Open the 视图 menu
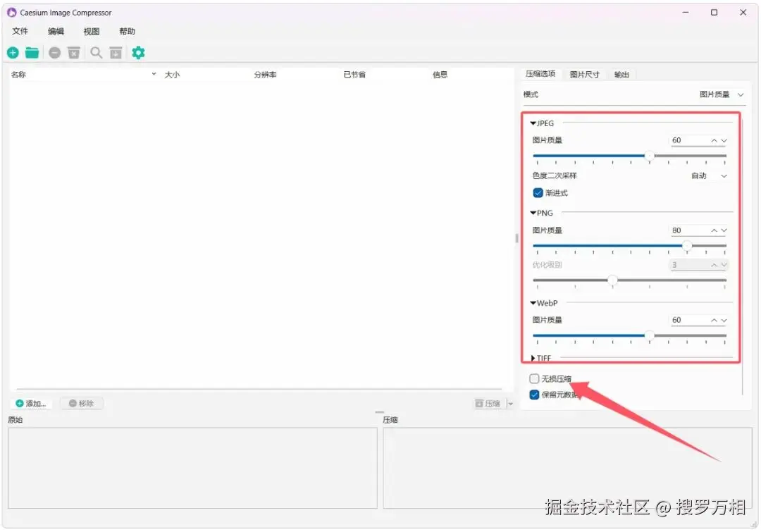The image size is (761, 532). [x=91, y=31]
